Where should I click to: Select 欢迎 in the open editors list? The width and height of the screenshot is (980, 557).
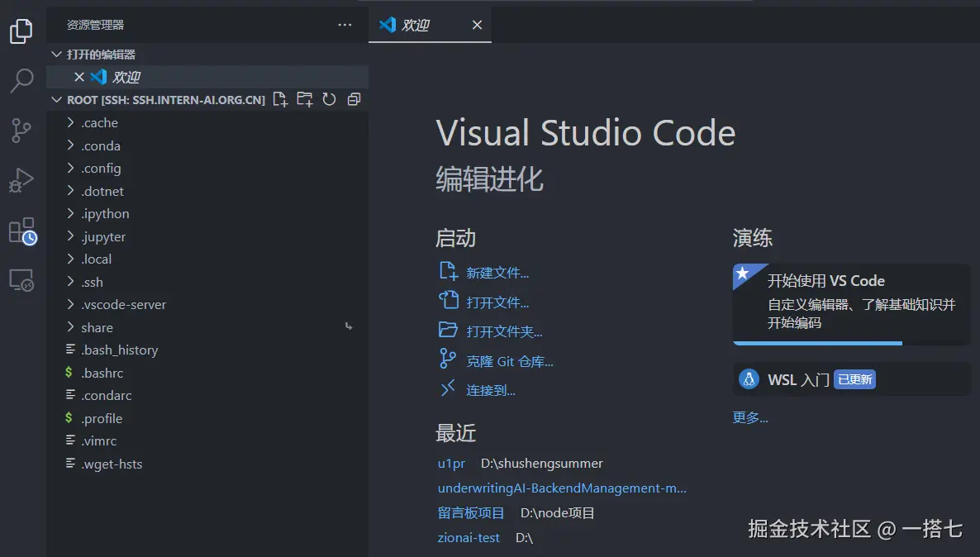pyautogui.click(x=207, y=77)
